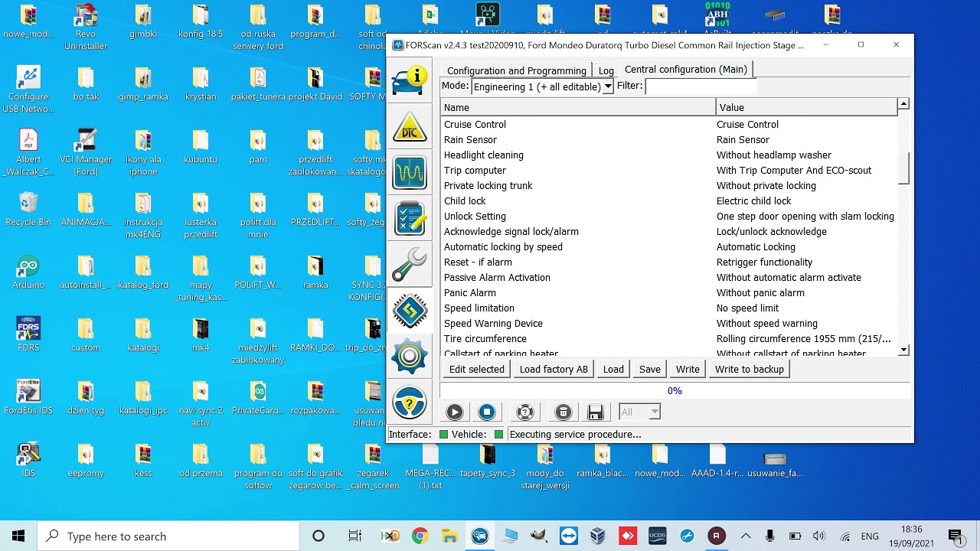
Task: Click the Load factory AB button
Action: pyautogui.click(x=554, y=369)
